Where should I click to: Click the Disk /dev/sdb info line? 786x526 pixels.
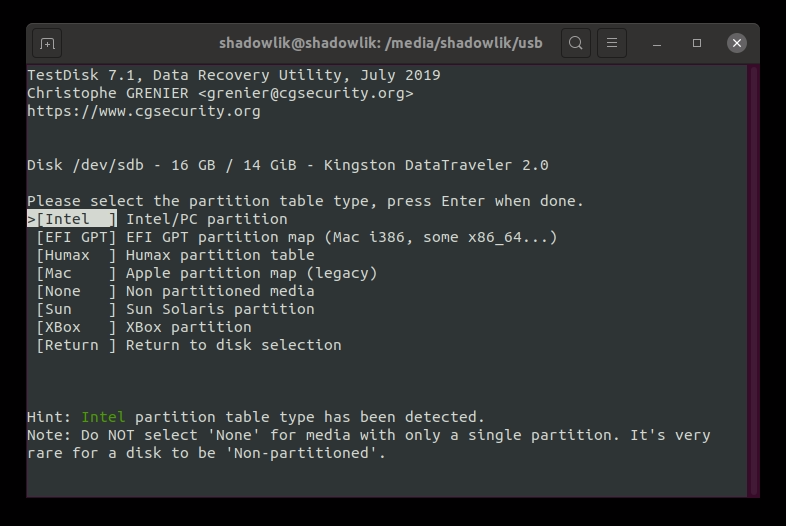(288, 165)
